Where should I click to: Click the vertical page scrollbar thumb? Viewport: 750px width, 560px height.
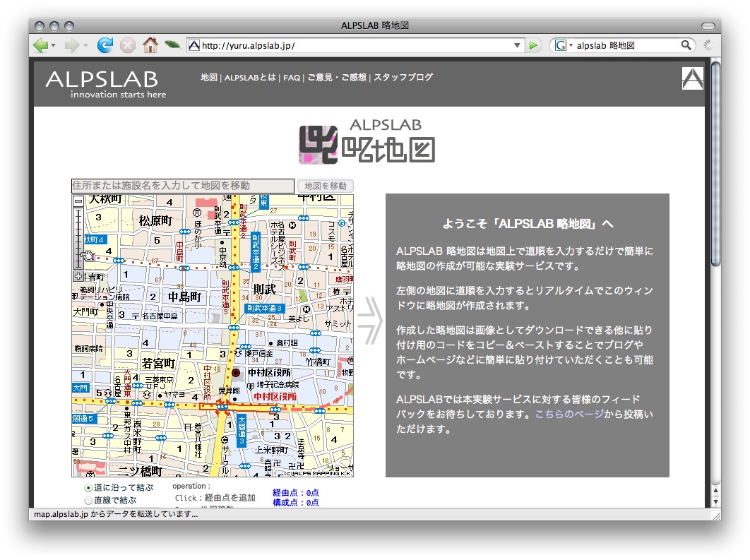(x=715, y=163)
